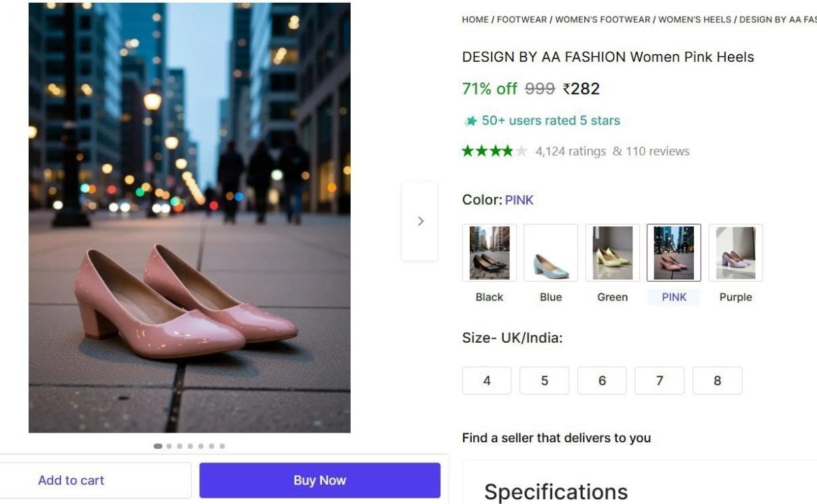The image size is (817, 504).
Task: Click Find a seller that delivers to you
Action: pos(556,437)
